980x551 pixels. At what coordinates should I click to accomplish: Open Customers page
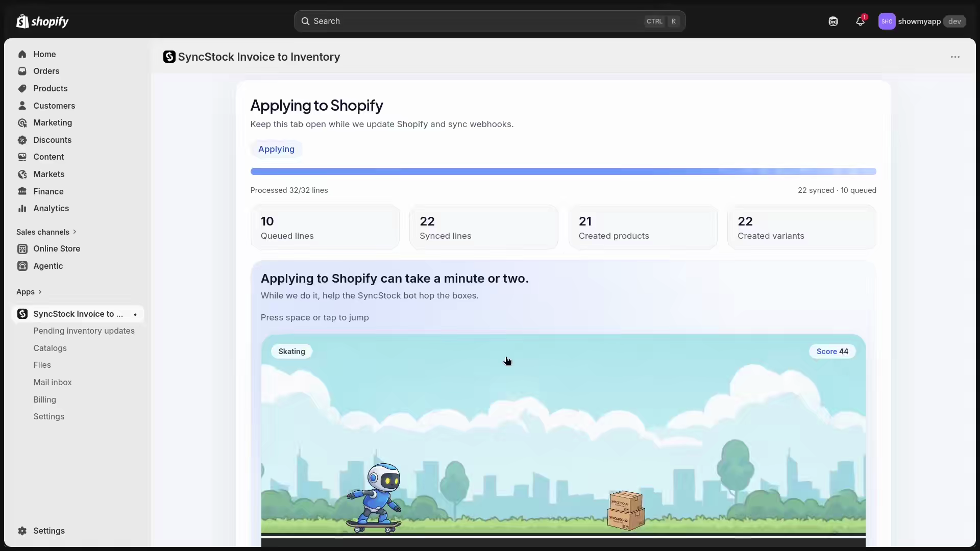(x=54, y=106)
